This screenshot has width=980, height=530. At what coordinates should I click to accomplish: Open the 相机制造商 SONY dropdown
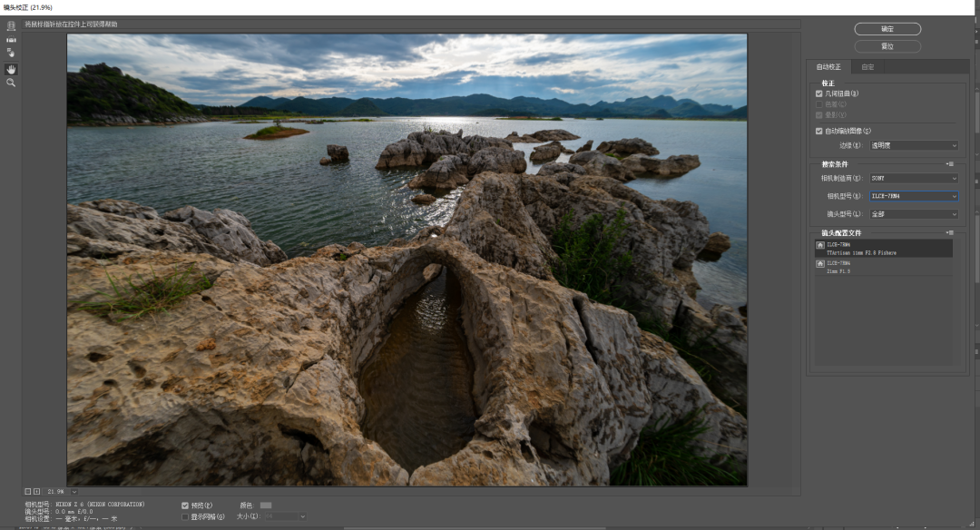click(914, 178)
